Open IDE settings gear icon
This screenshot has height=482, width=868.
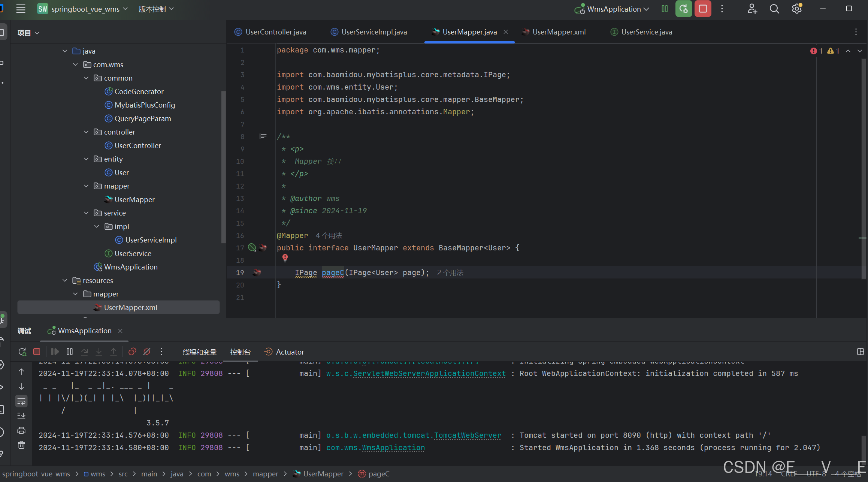(796, 9)
